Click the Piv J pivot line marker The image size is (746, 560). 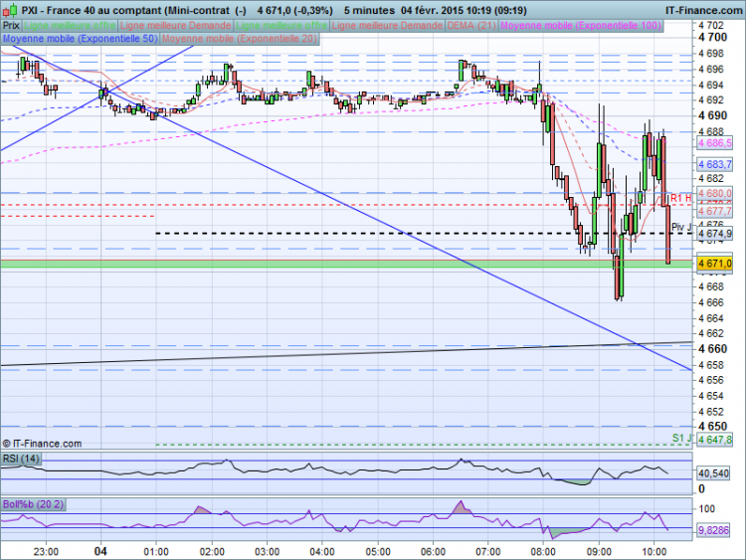click(x=681, y=227)
